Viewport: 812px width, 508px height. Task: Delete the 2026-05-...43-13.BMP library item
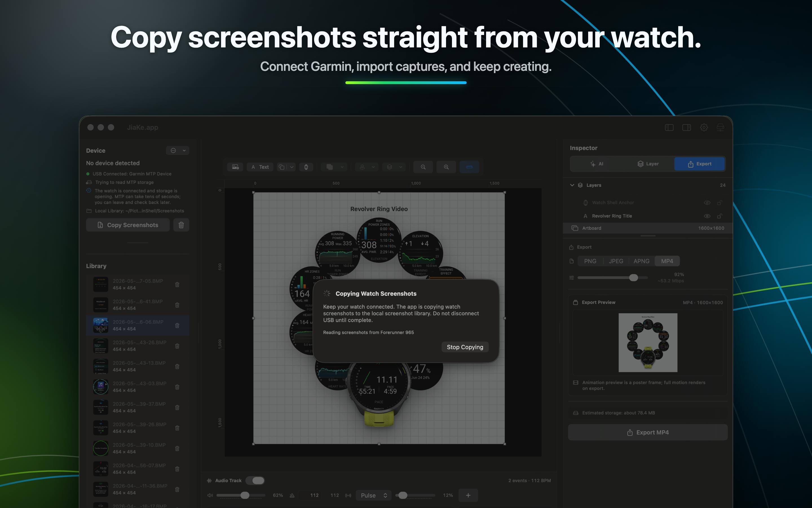[177, 367]
